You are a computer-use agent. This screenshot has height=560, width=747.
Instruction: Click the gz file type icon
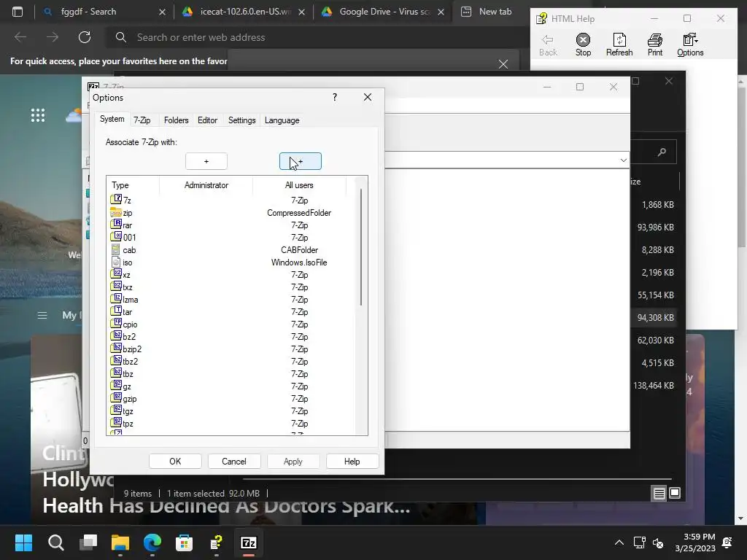click(x=116, y=385)
